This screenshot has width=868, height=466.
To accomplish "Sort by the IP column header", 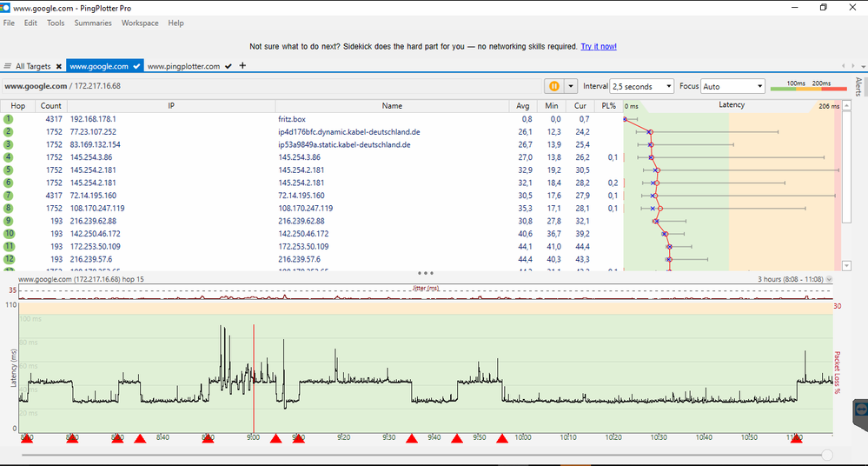I will coord(171,106).
